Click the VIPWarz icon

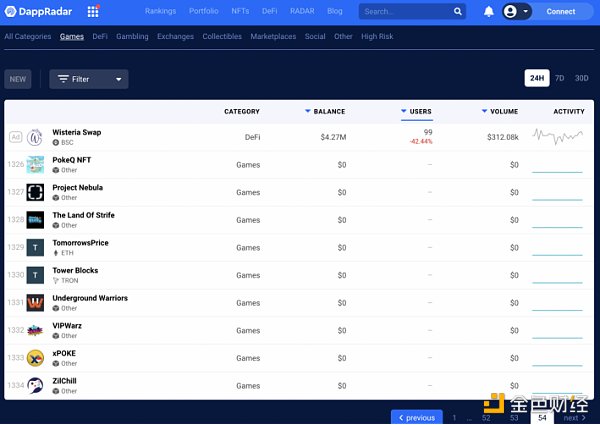(x=35, y=331)
